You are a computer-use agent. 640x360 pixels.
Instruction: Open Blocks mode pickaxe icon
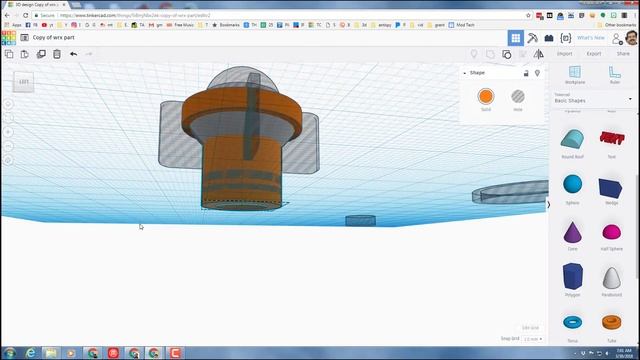[x=532, y=38]
